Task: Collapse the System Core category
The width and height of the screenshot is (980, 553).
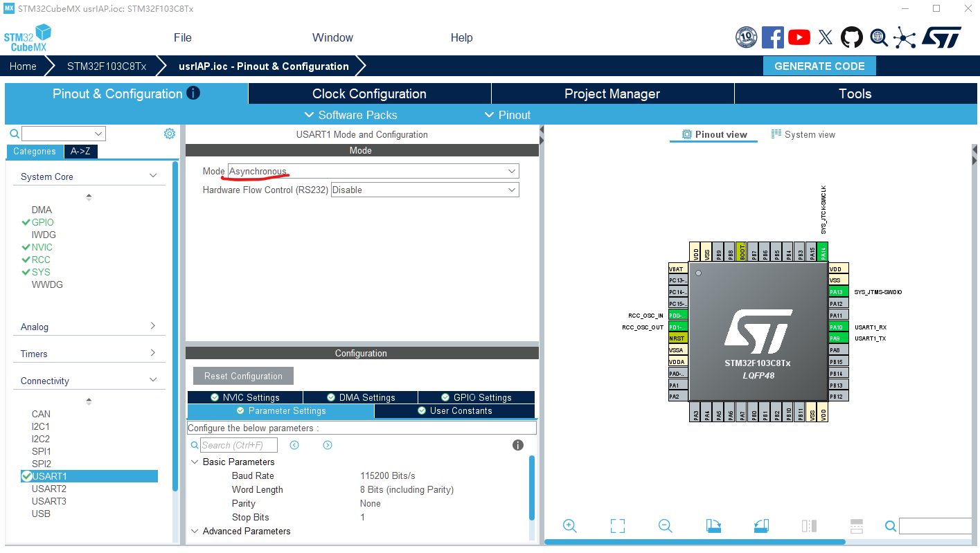Action: click(153, 176)
